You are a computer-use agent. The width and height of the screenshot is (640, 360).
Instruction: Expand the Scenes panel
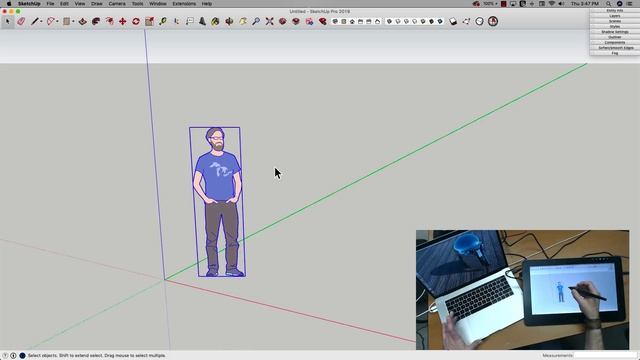pyautogui.click(x=615, y=21)
